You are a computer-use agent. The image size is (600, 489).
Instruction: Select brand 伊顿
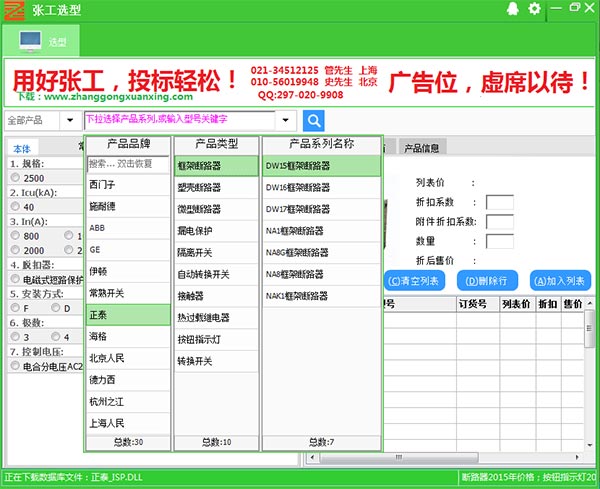(x=128, y=272)
